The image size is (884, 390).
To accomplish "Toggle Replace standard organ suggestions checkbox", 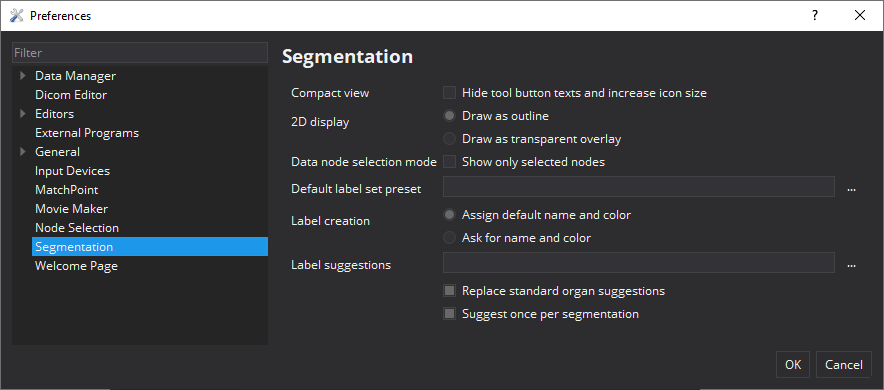I will pyautogui.click(x=449, y=291).
